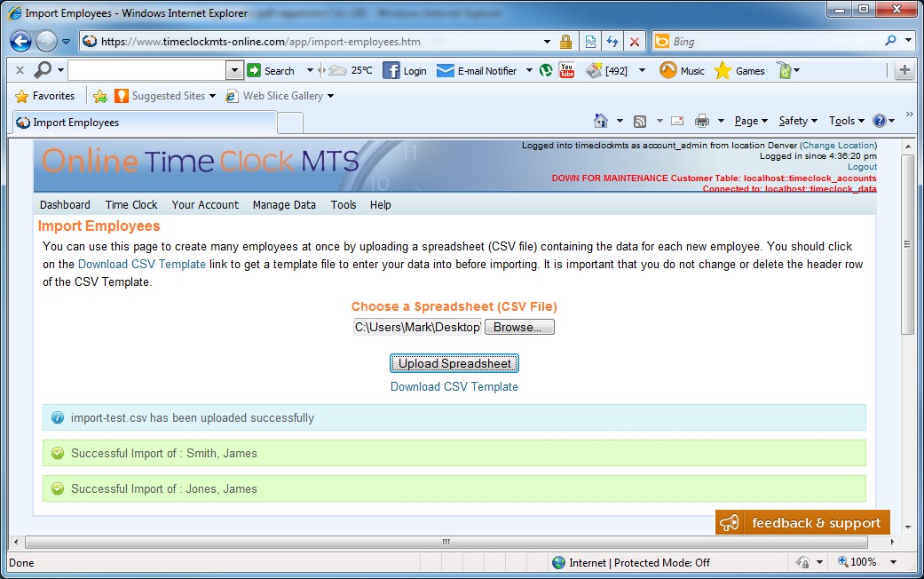The image size is (924, 579).
Task: Click the RSS feeds icon
Action: 640,121
